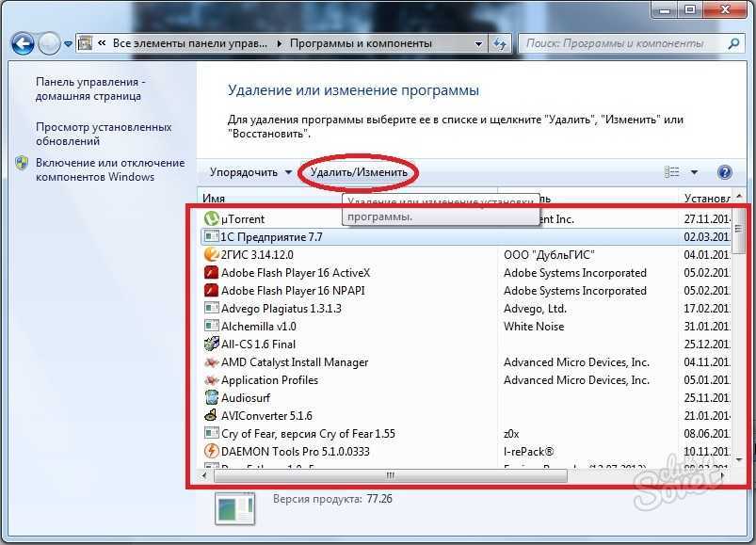Click the shield icon beside Windows components link
Viewport: 756px width, 545px height.
click(x=22, y=163)
